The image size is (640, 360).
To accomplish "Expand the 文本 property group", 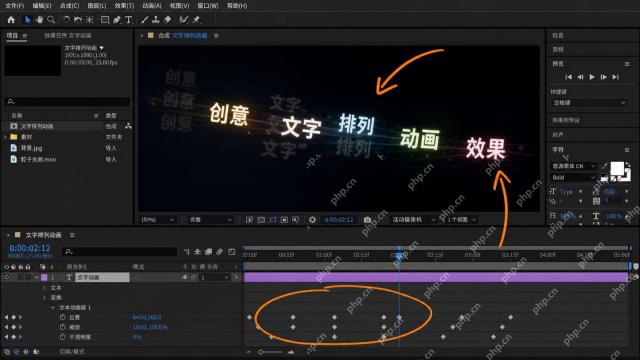I will coord(44,288).
